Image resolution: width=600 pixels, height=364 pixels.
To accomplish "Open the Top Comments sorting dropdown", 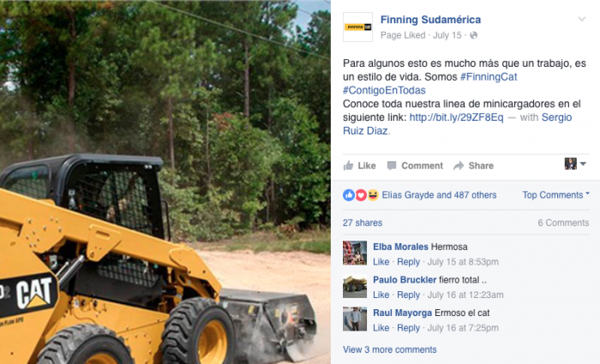I will pyautogui.click(x=556, y=195).
